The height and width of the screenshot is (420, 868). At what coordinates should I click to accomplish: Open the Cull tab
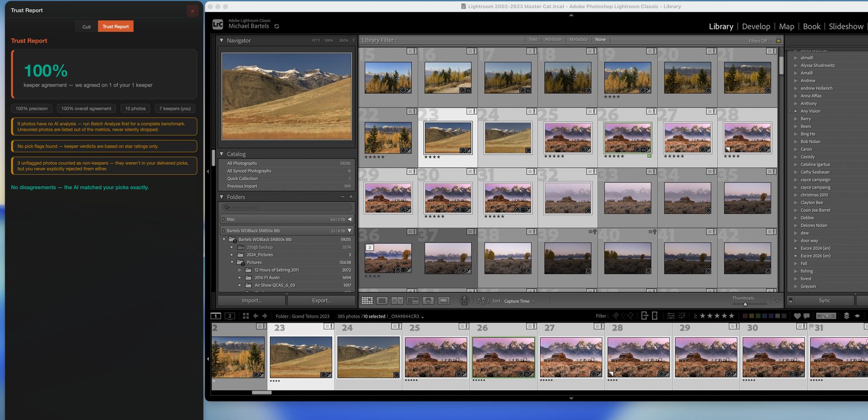(x=86, y=27)
